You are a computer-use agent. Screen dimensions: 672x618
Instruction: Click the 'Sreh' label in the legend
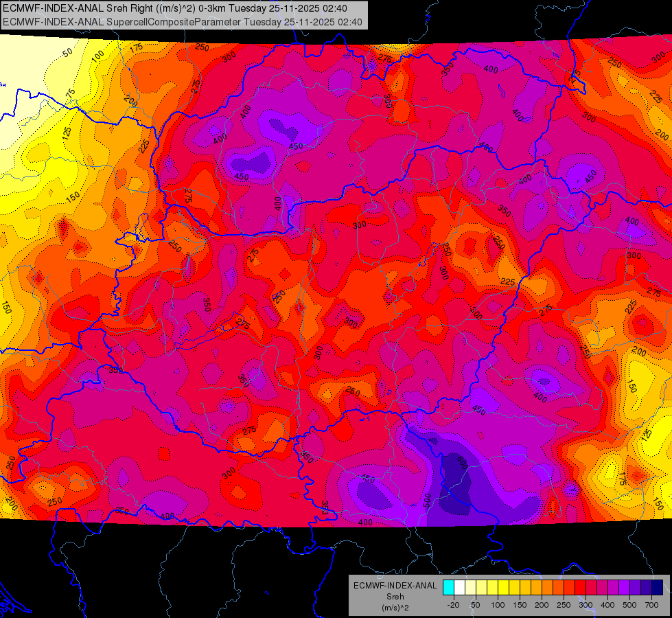(x=395, y=597)
